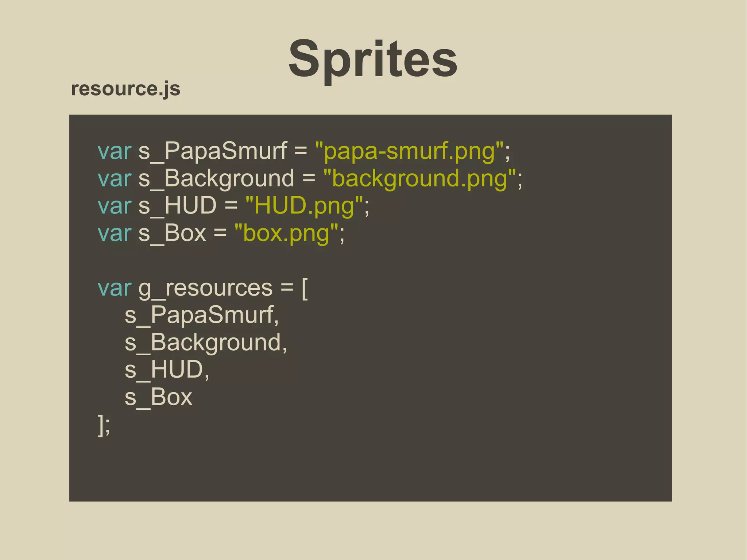Screen dimensions: 747x560
Task: Click the code line defining s_PapaSmurf
Action: [x=304, y=151]
